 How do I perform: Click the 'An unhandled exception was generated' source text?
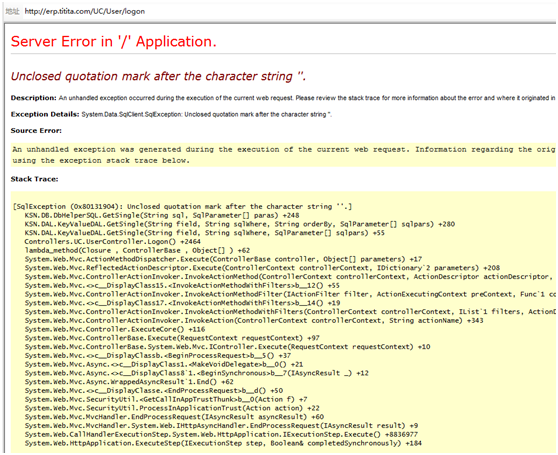(x=284, y=149)
